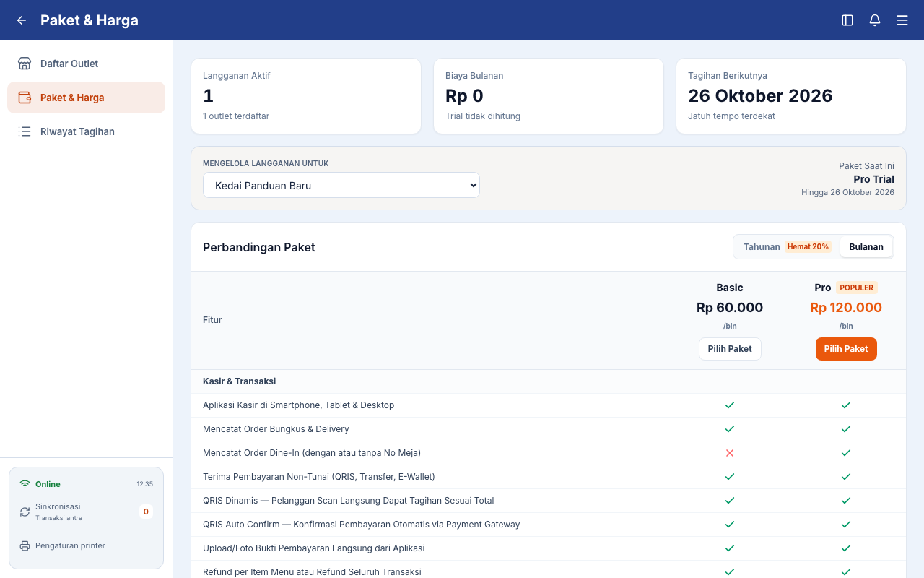Switch billing to Tahunan
The height and width of the screenshot is (578, 924).
pyautogui.click(x=786, y=247)
